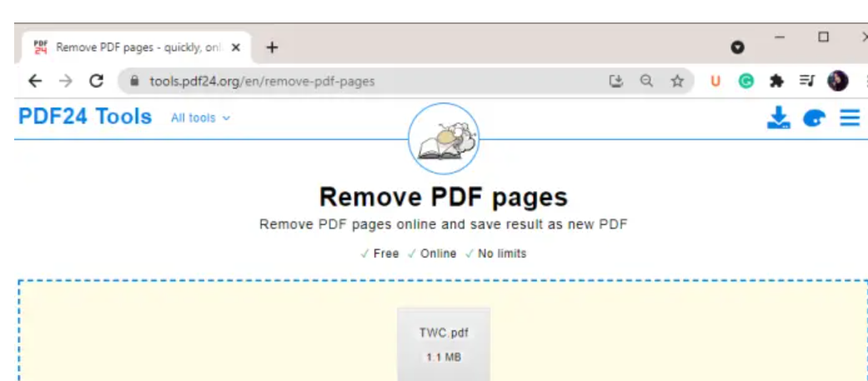Click the address bar URL
868x381 pixels.
click(x=262, y=82)
